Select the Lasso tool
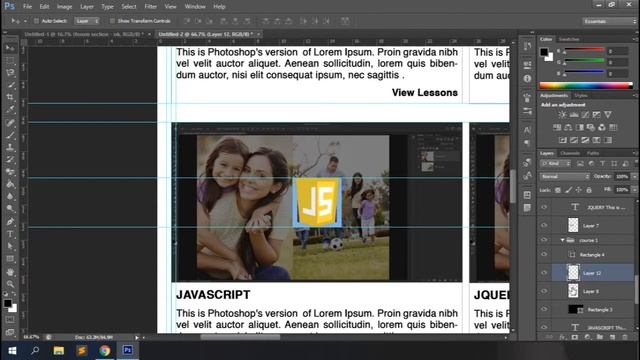 pyautogui.click(x=10, y=73)
